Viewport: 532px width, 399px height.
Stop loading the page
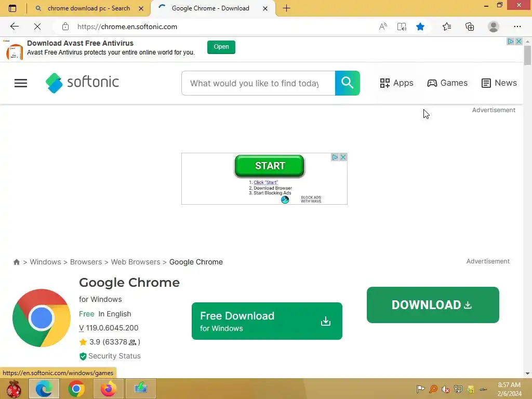point(37,26)
